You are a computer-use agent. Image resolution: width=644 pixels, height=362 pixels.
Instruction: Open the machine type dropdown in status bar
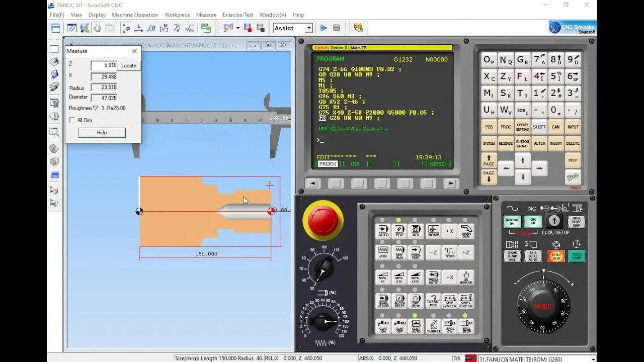[x=593, y=359]
